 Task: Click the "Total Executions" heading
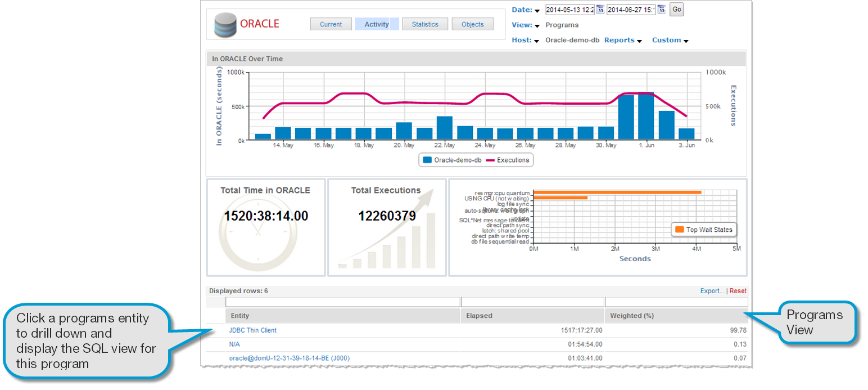click(x=386, y=190)
